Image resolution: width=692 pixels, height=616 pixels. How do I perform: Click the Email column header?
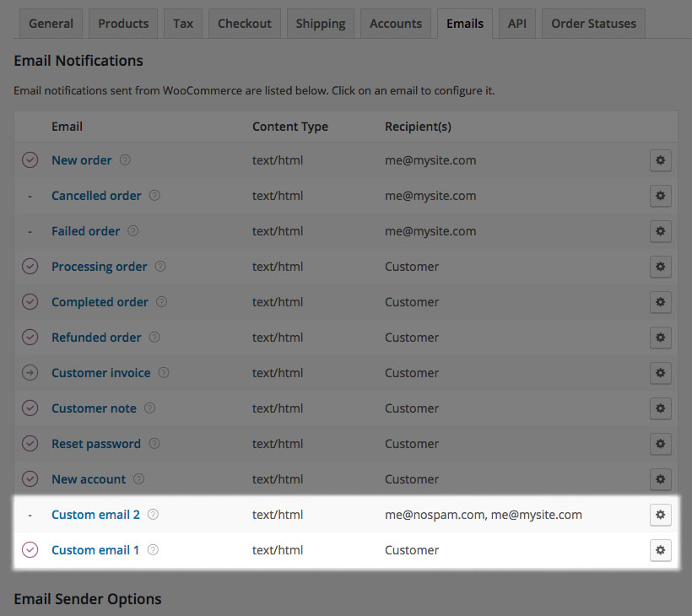67,127
